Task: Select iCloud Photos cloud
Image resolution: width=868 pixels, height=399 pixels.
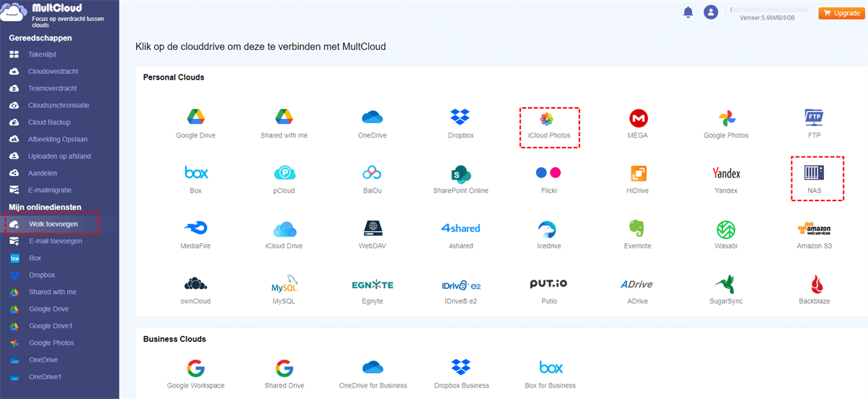Action: tap(548, 118)
